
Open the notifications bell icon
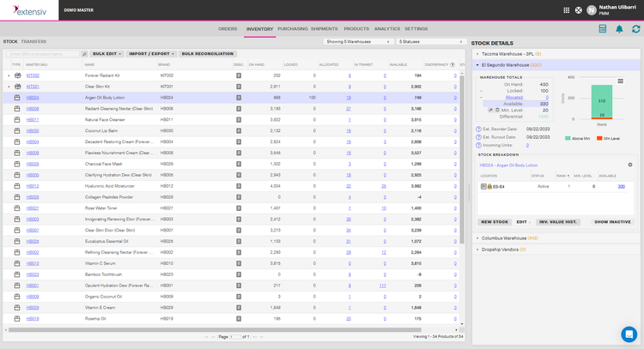click(619, 28)
